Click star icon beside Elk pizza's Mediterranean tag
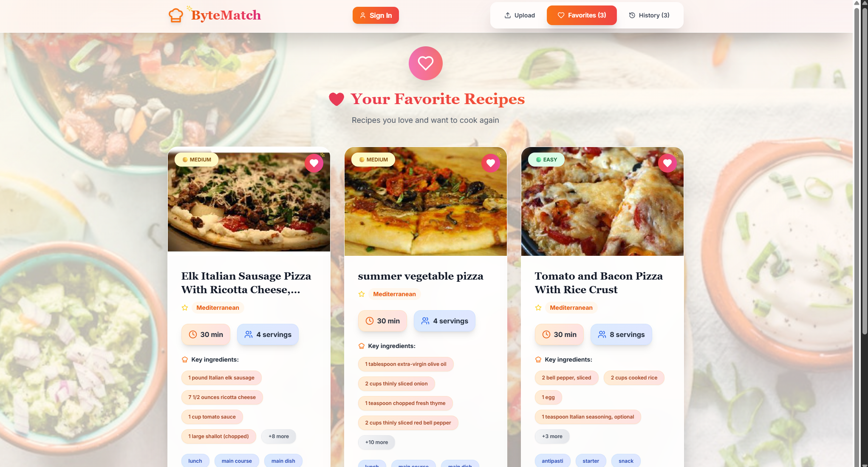This screenshot has height=467, width=868. [x=185, y=308]
